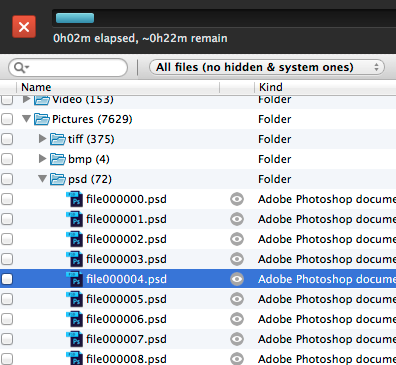Select the tiff (375) tree row label
This screenshot has width=396, height=365.
pos(91,139)
